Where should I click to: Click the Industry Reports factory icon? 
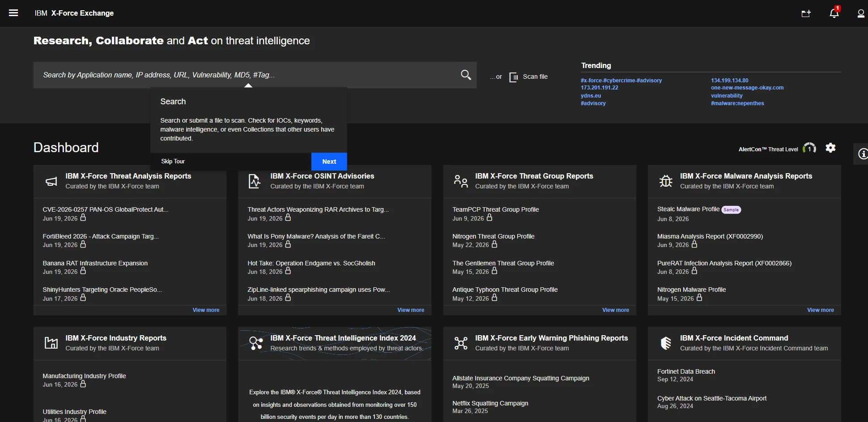pos(51,343)
